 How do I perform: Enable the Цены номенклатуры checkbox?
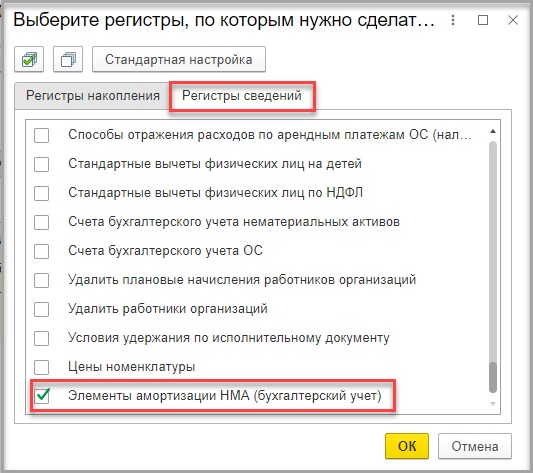pyautogui.click(x=42, y=367)
